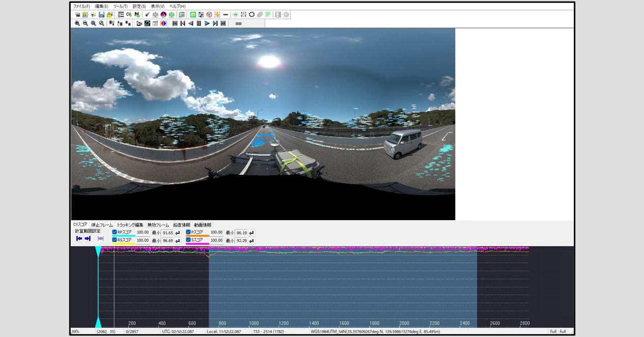Click the Pスコア minimum value field

tap(241, 233)
